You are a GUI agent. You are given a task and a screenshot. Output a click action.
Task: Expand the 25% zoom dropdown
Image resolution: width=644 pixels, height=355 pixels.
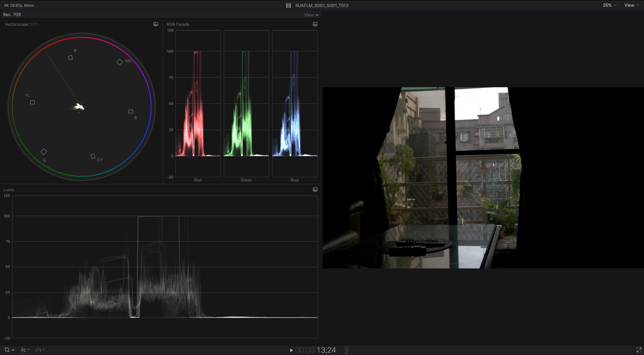click(x=609, y=5)
